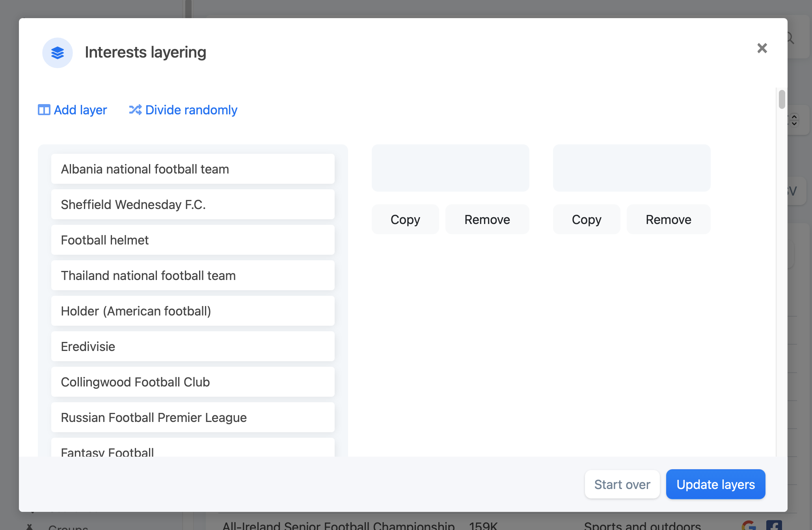Click Start over button

[622, 484]
